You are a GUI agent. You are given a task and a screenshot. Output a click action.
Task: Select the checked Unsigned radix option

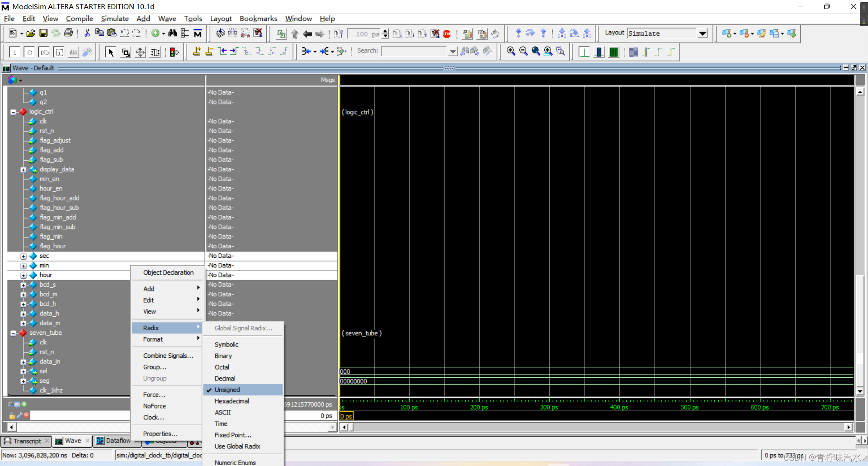pos(243,390)
